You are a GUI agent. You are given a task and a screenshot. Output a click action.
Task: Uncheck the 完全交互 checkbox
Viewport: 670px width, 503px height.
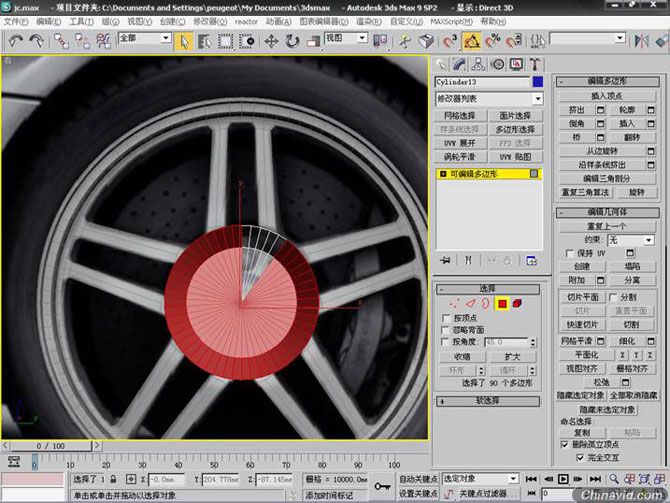pyautogui.click(x=580, y=458)
